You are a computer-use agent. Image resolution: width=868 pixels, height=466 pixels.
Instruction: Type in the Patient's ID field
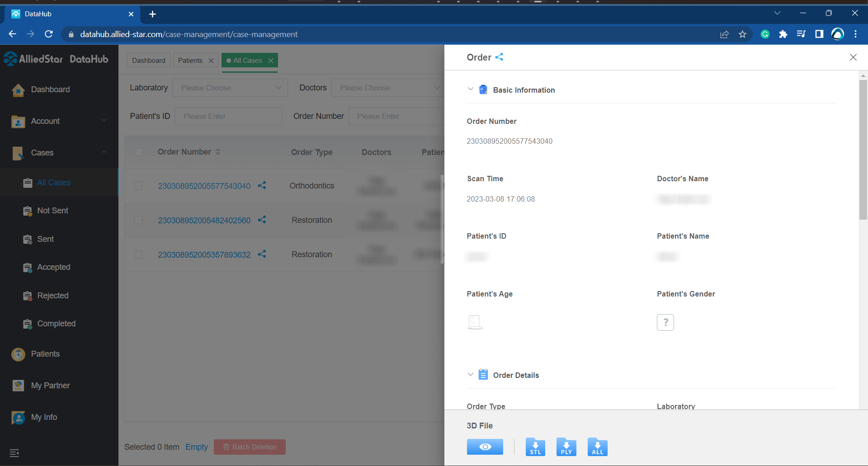[228, 116]
